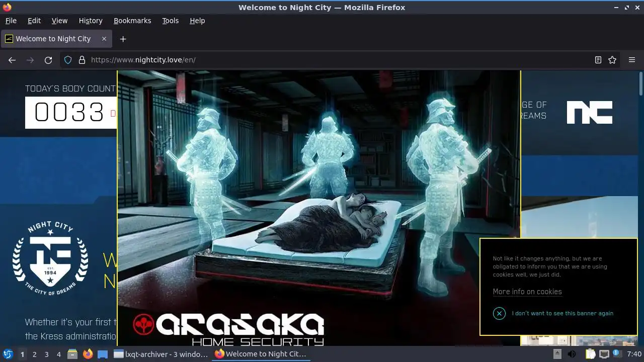The width and height of the screenshot is (644, 362).
Task: Switch to virtual desktop 3
Action: point(46,354)
